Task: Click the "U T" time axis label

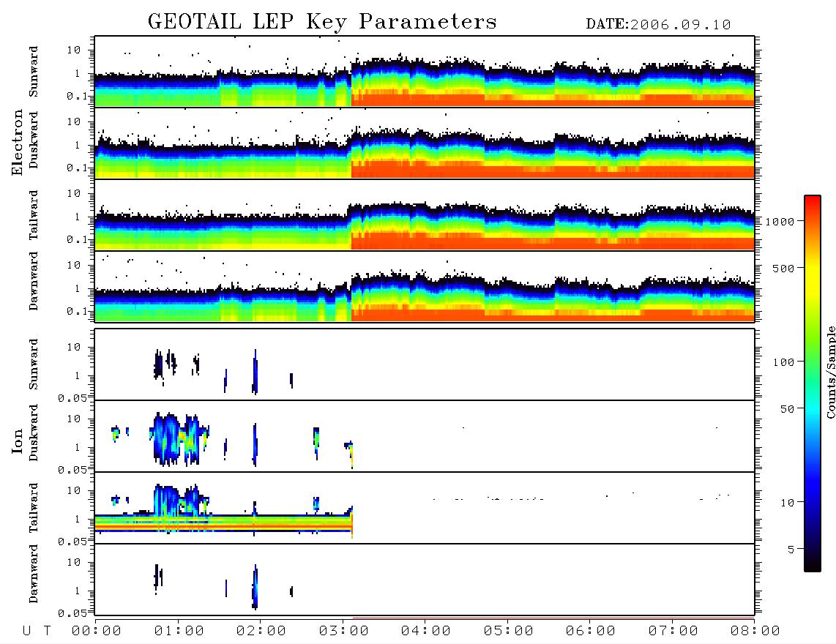Action: tap(37, 631)
